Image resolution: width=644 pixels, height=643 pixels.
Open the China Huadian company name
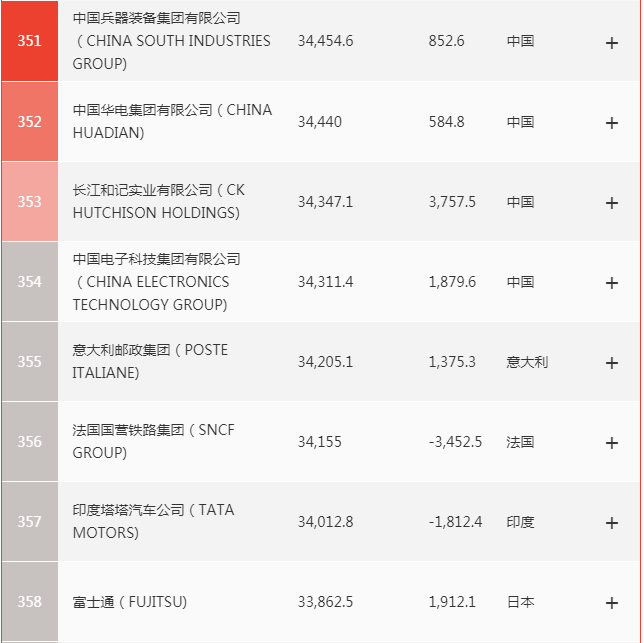point(171,121)
